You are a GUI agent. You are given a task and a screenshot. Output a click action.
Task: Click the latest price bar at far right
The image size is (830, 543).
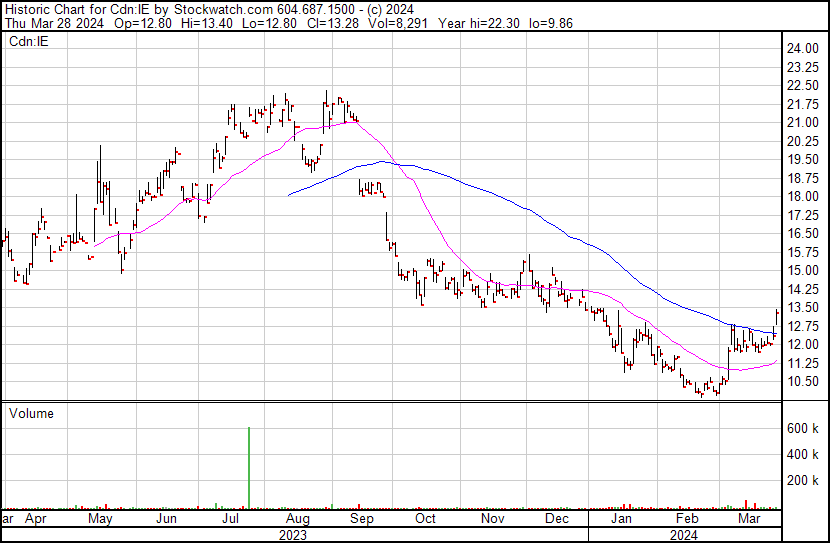pos(777,318)
